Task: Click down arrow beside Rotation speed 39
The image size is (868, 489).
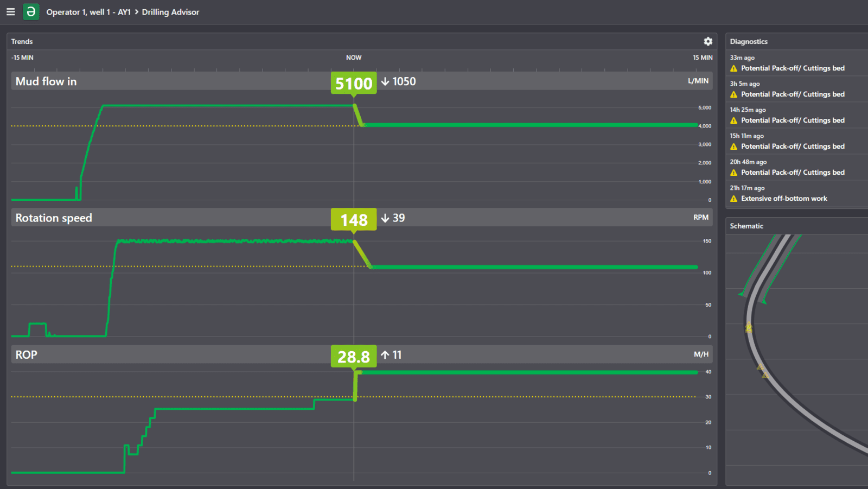Action: [x=385, y=218]
